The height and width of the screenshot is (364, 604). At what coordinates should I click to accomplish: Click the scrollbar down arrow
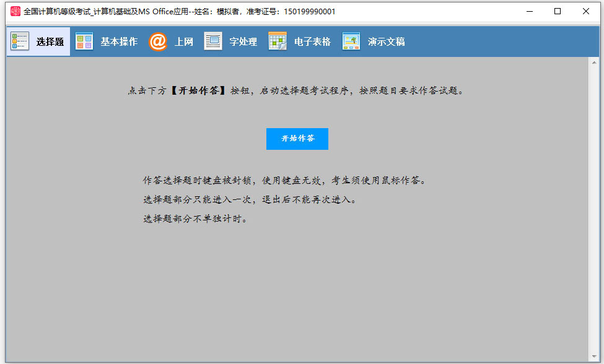[594, 357]
